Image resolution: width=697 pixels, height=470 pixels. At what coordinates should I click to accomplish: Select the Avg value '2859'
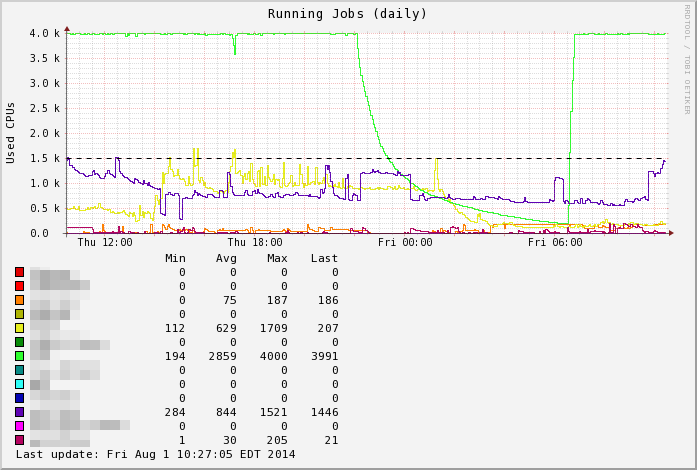(x=223, y=356)
